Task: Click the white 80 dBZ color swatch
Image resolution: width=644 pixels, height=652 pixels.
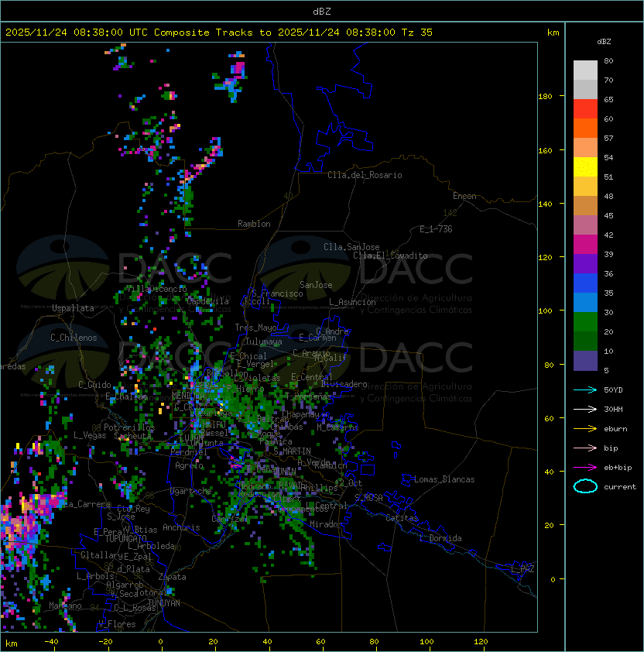Action: coord(585,70)
